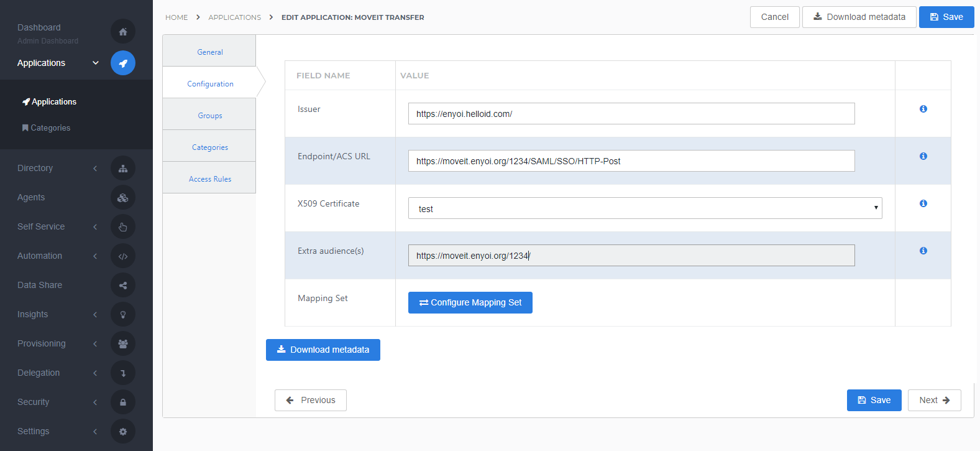The image size is (980, 451).
Task: Open the X509 Certificate dropdown
Action: coord(645,208)
